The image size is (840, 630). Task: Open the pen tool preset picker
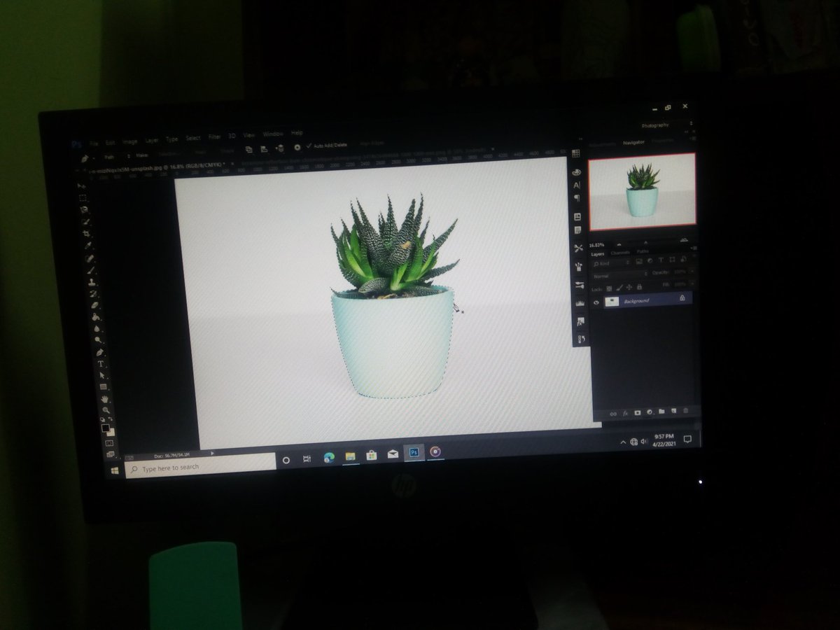(x=86, y=158)
